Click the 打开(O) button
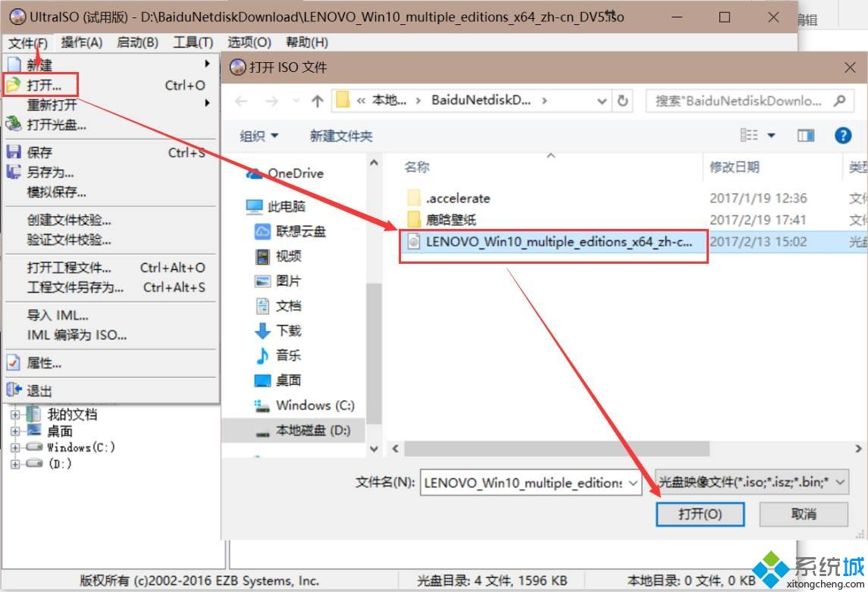Viewport: 868px width, 592px height. (700, 514)
